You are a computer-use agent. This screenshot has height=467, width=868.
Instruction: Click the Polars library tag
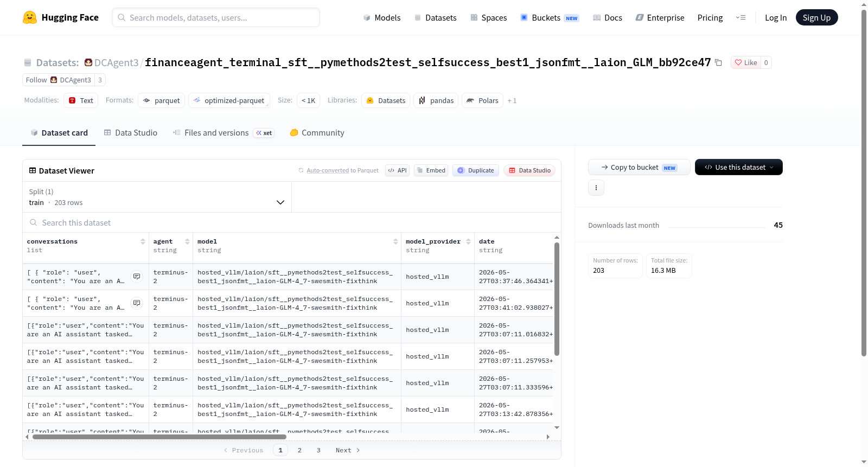click(x=482, y=100)
